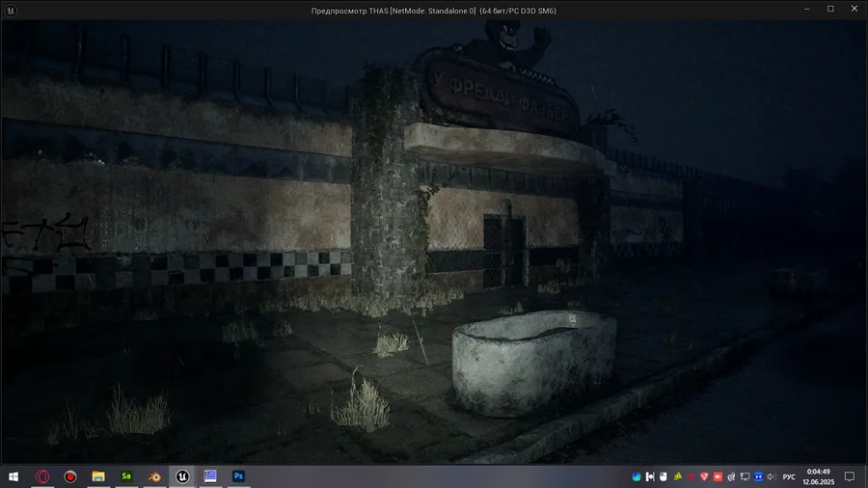Open the red shield tray icon
Screen dimensions: 868x488
tap(704, 476)
